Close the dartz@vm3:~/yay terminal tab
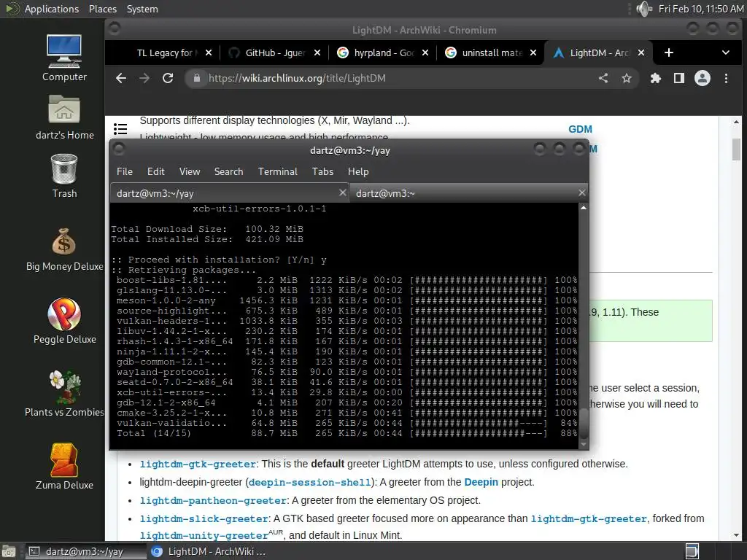 click(343, 192)
